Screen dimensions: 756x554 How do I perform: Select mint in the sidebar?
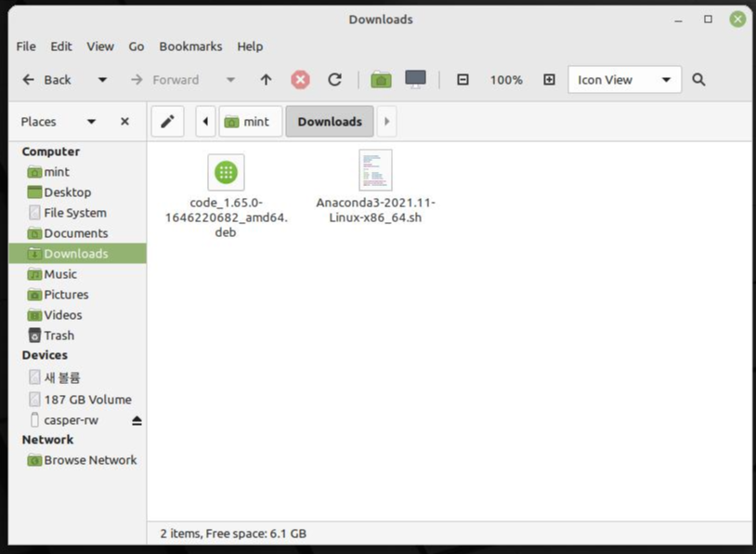pyautogui.click(x=77, y=172)
